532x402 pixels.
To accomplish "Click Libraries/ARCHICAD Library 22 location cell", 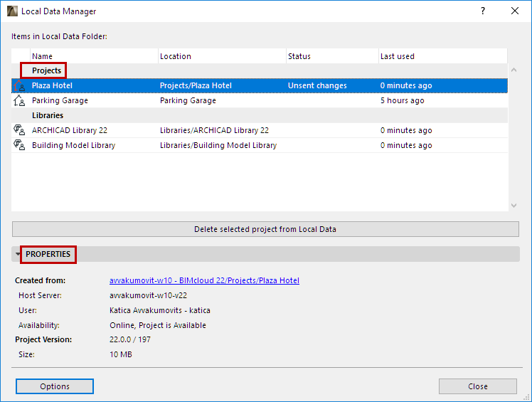I will click(214, 130).
